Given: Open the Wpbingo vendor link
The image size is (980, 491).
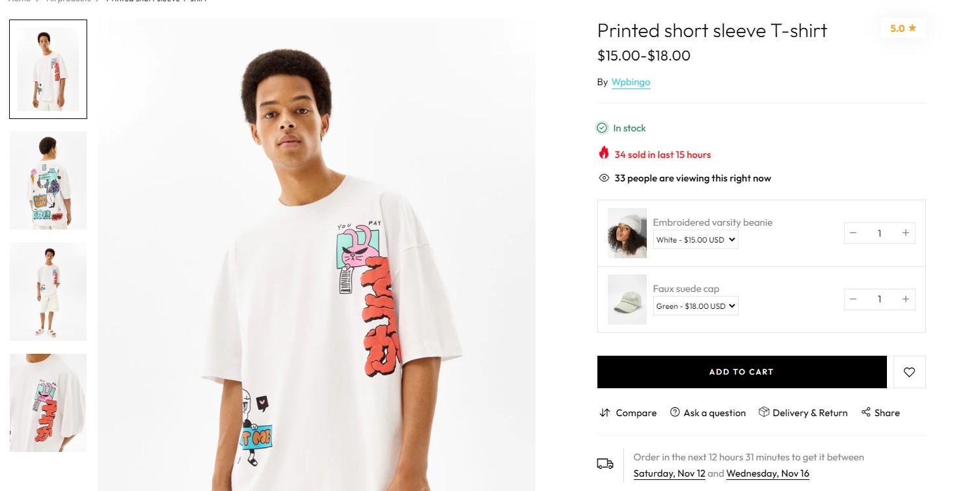Looking at the screenshot, I should (631, 82).
